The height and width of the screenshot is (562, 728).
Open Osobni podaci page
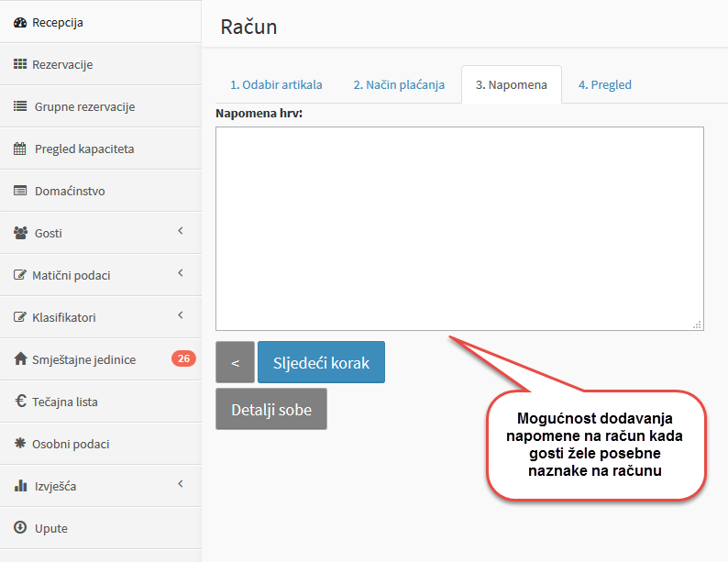click(x=101, y=444)
